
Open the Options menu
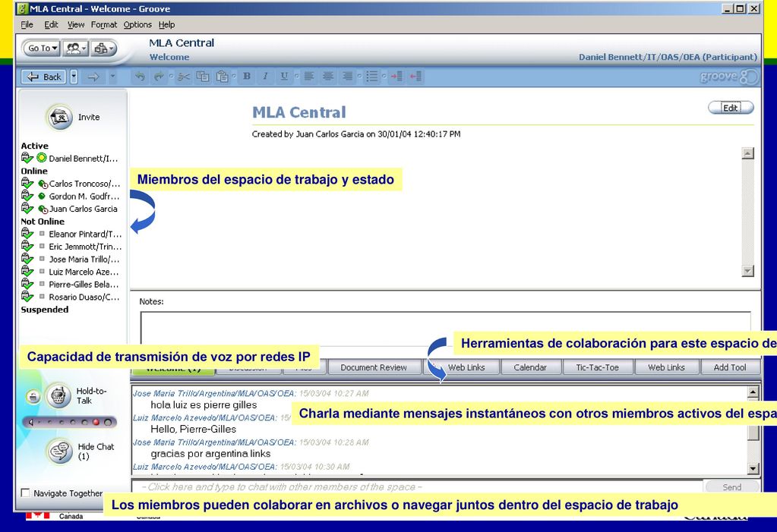(x=137, y=24)
